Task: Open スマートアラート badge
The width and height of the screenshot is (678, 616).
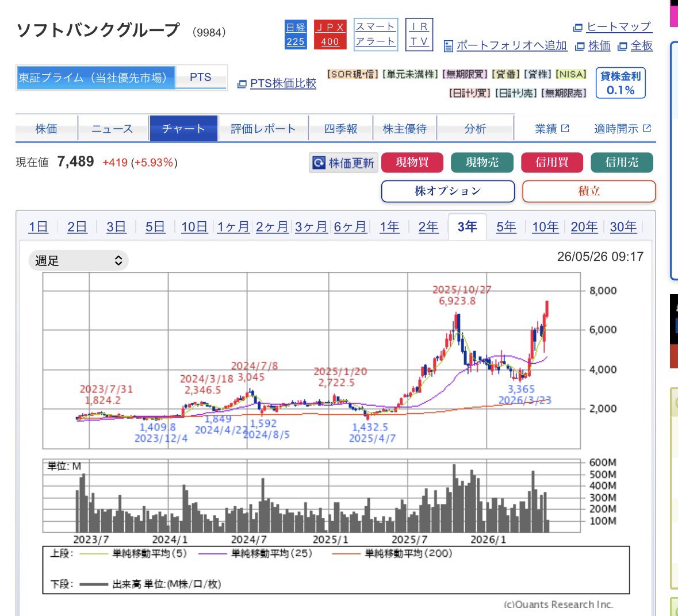Action: point(376,34)
